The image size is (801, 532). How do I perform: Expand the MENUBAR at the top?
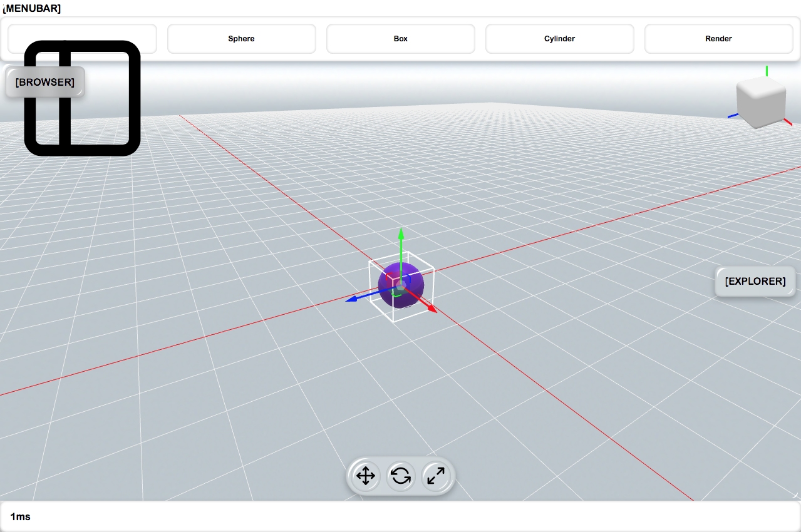tap(33, 8)
